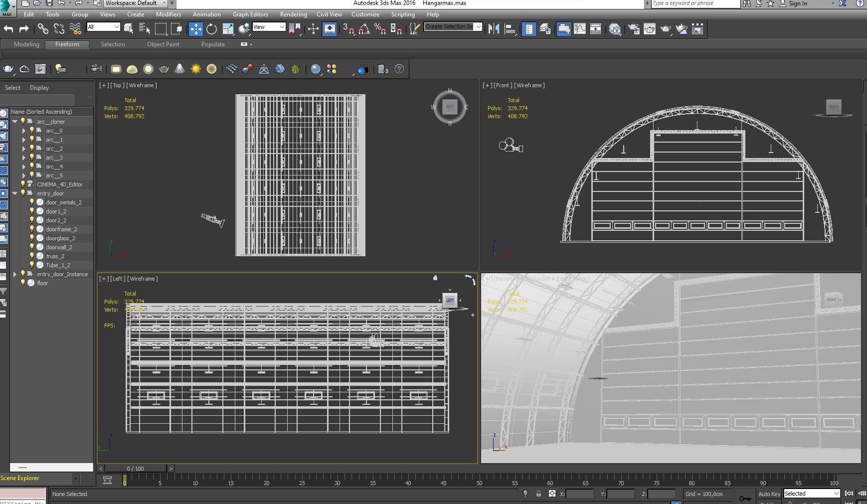The width and height of the screenshot is (867, 504).
Task: Click the Auto Key button
Action: 769,494
